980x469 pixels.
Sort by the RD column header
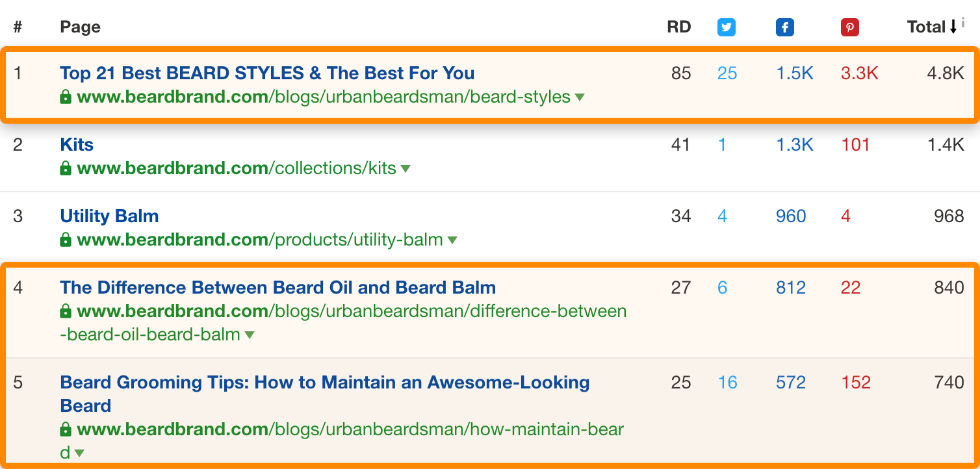(678, 27)
